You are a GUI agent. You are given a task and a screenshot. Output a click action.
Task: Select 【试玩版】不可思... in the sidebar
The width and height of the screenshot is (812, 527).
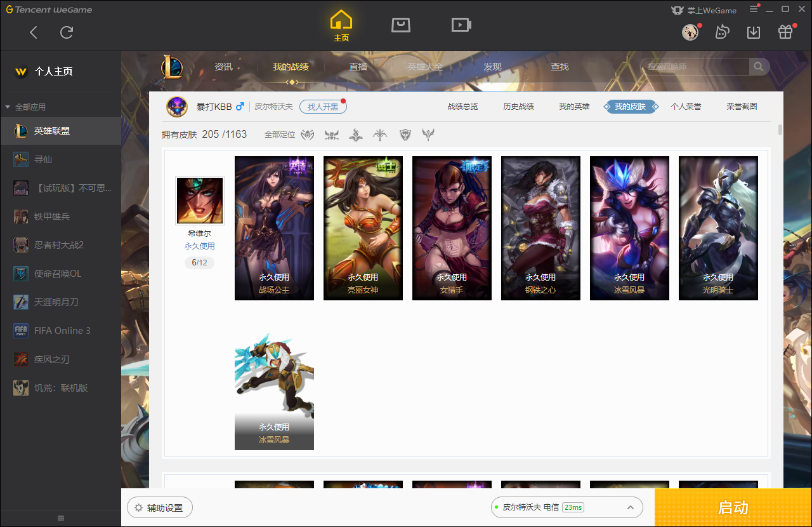point(60,188)
